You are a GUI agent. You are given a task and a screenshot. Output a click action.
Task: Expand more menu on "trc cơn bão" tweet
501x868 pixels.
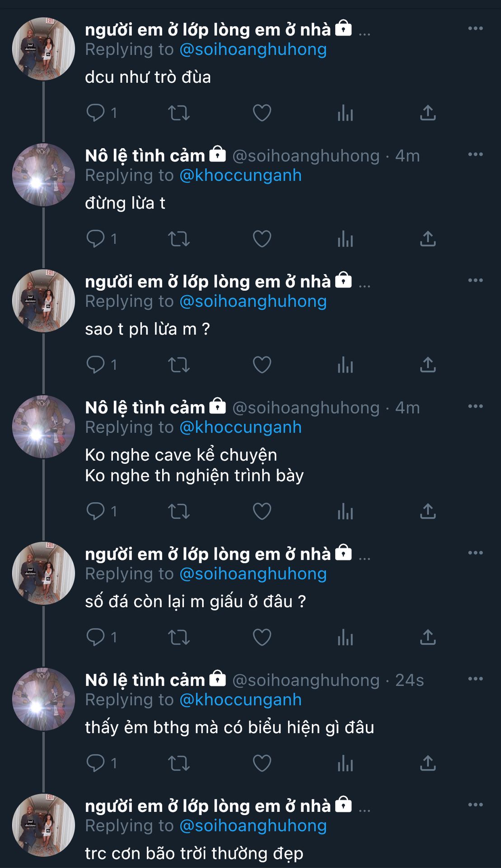475,805
